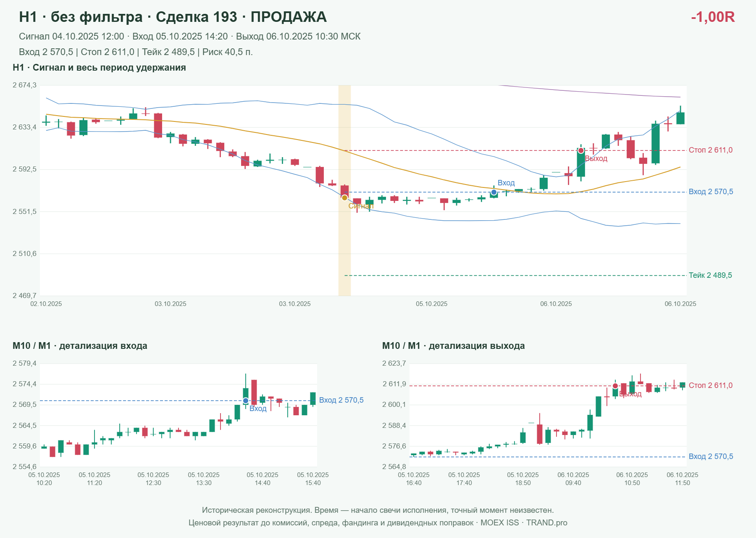756x538 pixels.
Task: Click the 2 611,9 label on exit chart
Action: [394, 384]
